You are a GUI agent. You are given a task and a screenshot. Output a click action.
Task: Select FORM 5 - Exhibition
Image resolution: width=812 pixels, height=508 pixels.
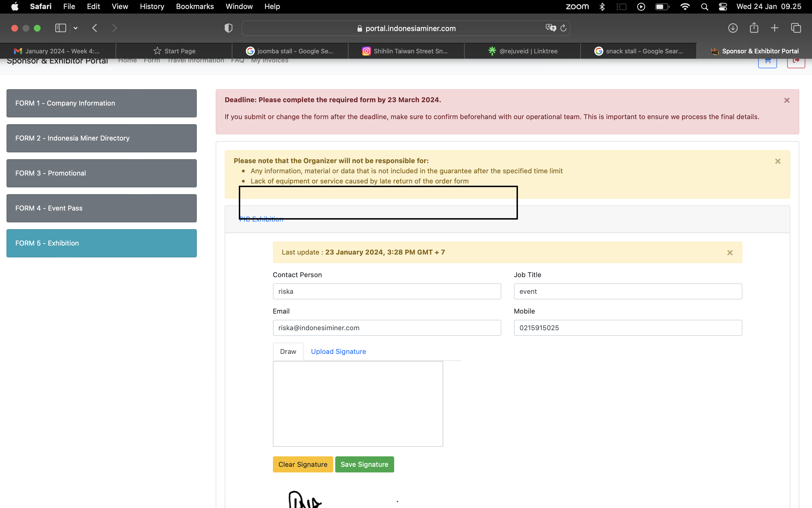click(x=102, y=243)
